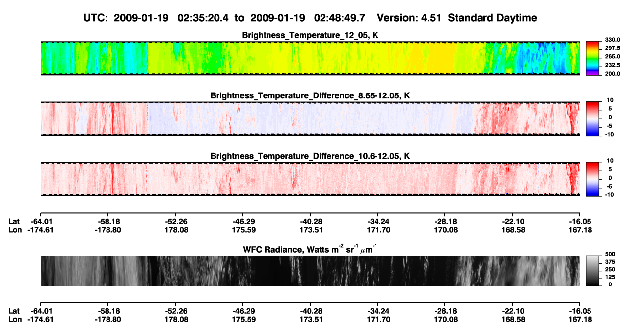Click latitude '-64.01' under the 10.6-12.05 panel
Viewport: 644px width, 330px height.
[41, 222]
